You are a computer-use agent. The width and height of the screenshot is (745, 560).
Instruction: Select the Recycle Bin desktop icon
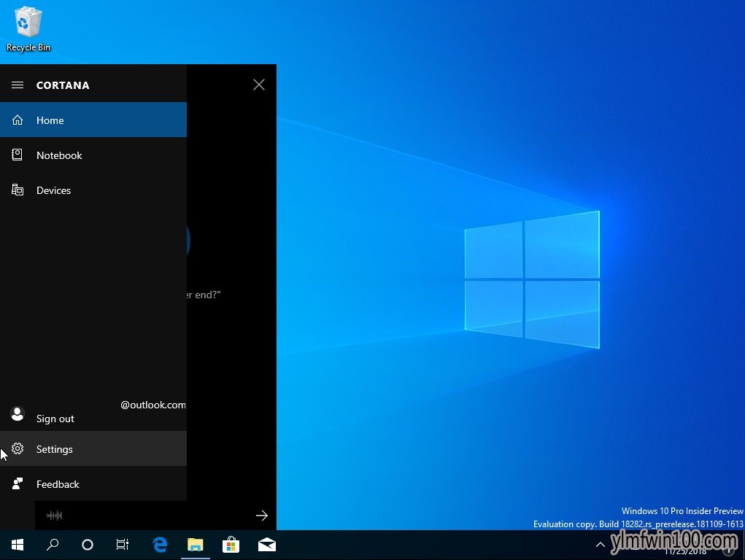28,28
